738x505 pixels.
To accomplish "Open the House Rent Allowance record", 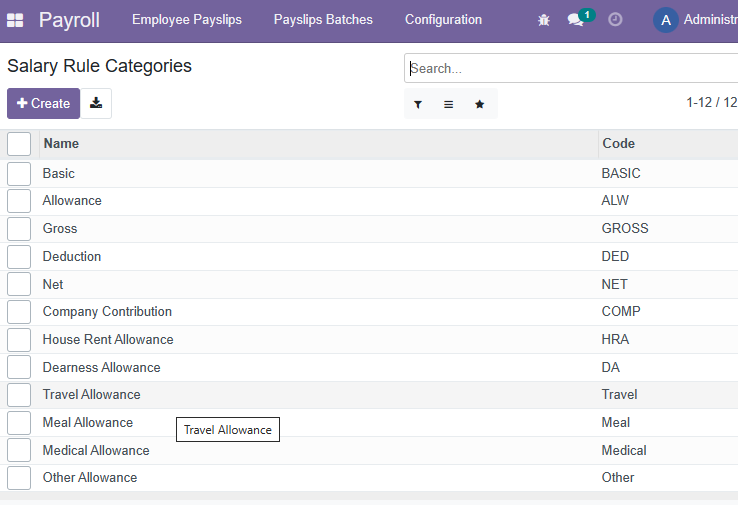I will pos(108,340).
